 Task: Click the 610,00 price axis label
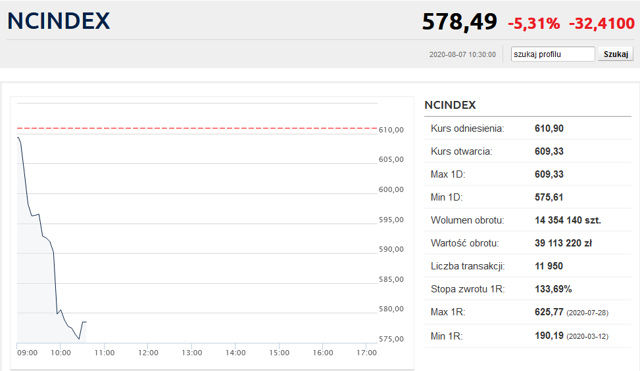tap(391, 130)
